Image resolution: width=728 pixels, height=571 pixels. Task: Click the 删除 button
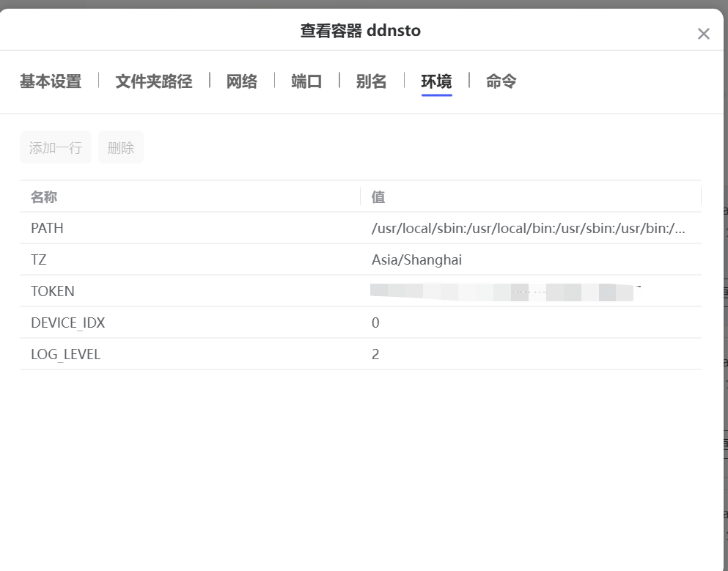point(121,147)
